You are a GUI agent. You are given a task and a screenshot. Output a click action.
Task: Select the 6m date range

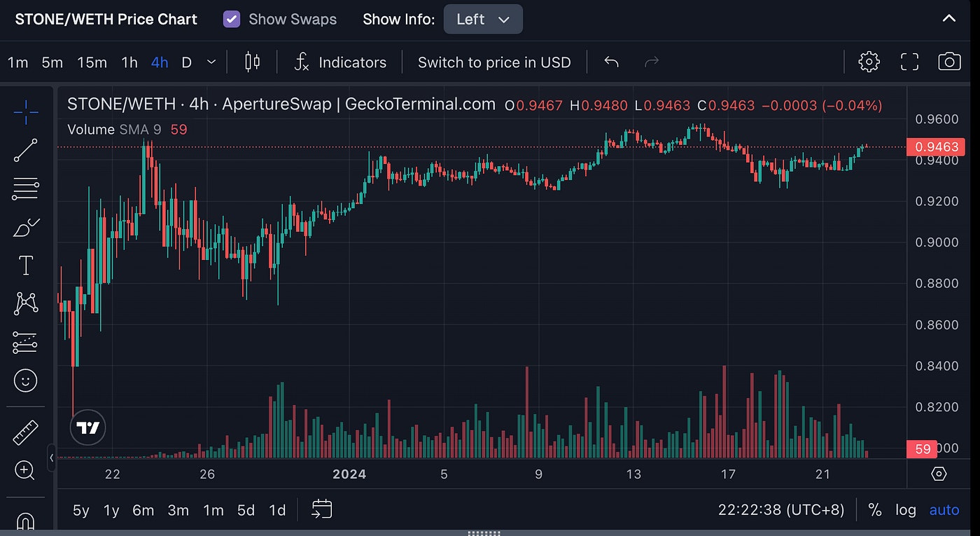(x=143, y=510)
